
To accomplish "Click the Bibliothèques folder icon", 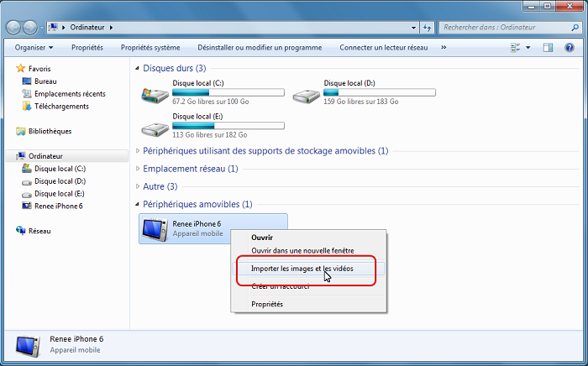I will tap(20, 131).
